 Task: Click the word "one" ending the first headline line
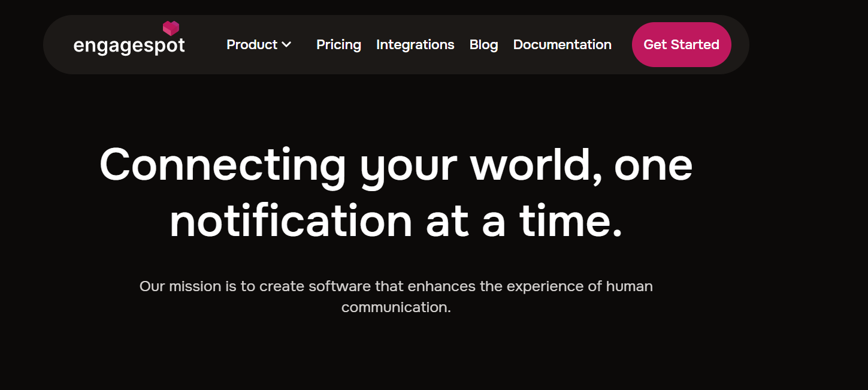tap(653, 164)
